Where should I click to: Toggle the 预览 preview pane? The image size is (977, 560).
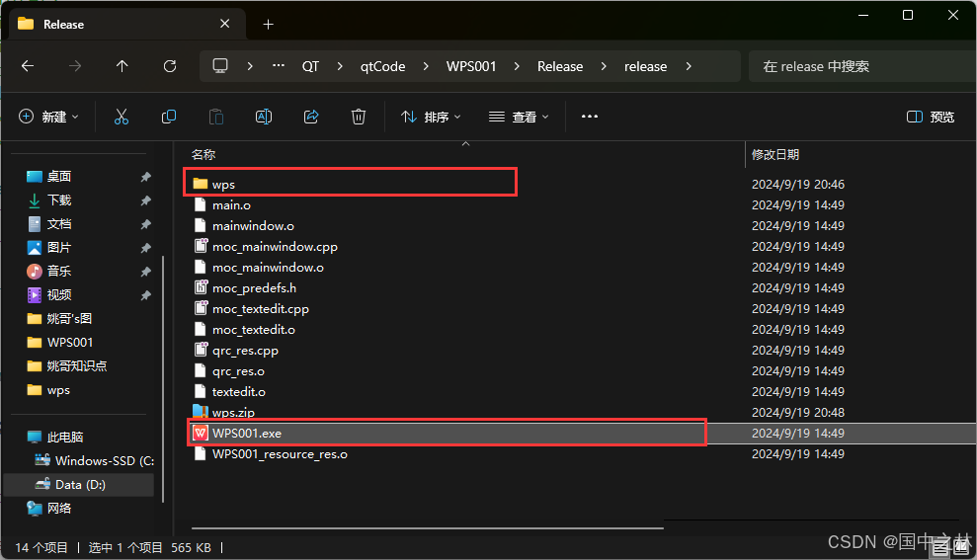(x=931, y=117)
